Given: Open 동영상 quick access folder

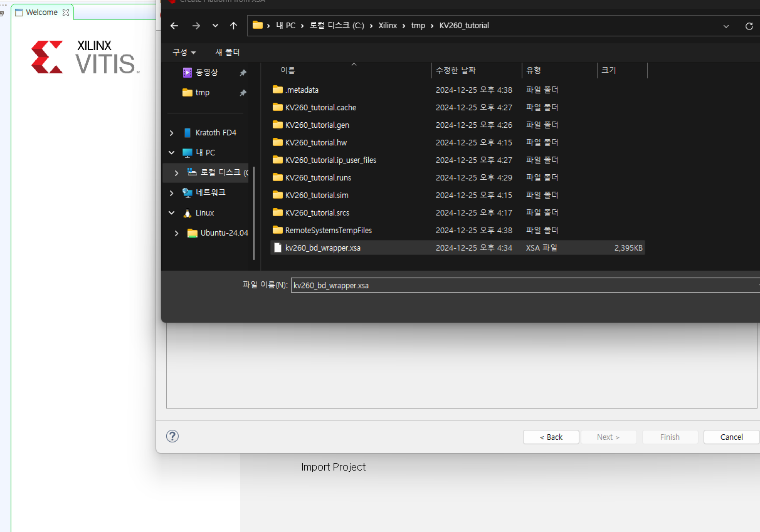Looking at the screenshot, I should 207,73.
